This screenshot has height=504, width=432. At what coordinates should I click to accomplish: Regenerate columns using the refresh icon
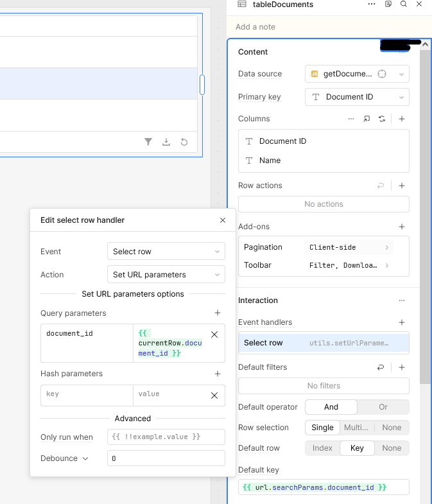[x=382, y=119]
